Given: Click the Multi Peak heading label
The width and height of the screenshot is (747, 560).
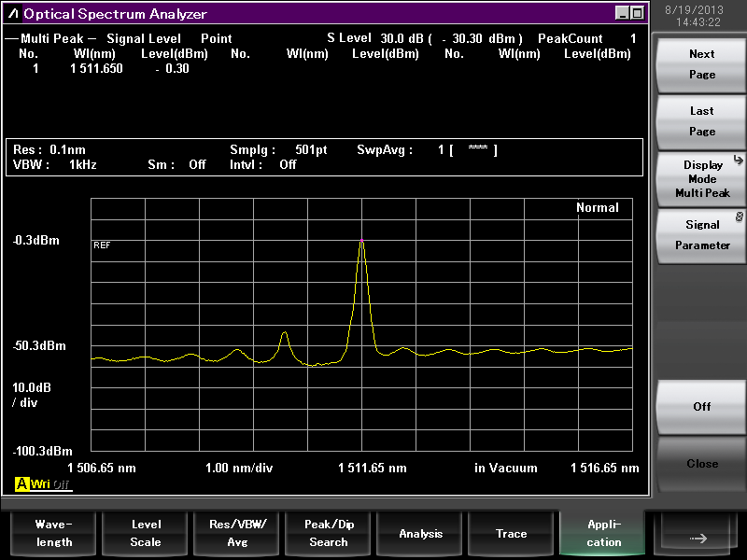Looking at the screenshot, I should (52, 38).
